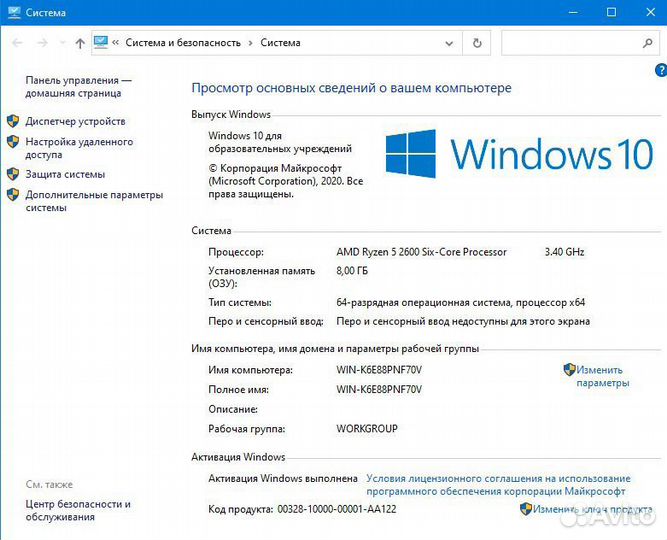Click the shield icon beside Изменить параметры
Screen dimensions: 667x540
point(569,370)
